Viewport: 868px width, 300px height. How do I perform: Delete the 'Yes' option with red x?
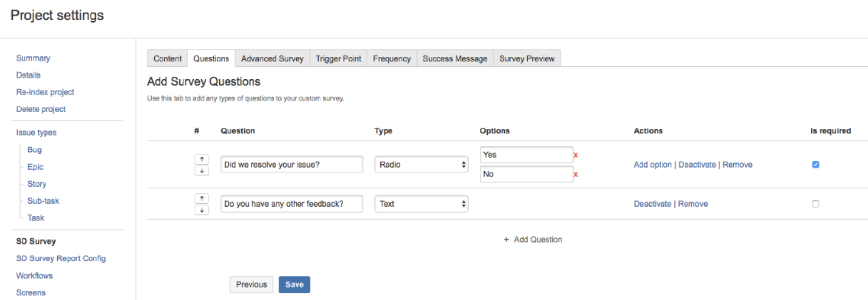point(576,155)
